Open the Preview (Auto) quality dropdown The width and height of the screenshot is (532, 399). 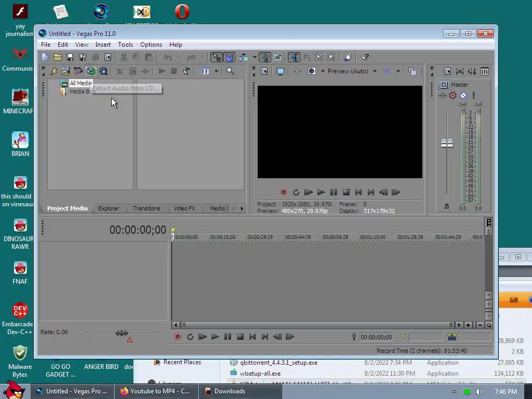point(352,71)
